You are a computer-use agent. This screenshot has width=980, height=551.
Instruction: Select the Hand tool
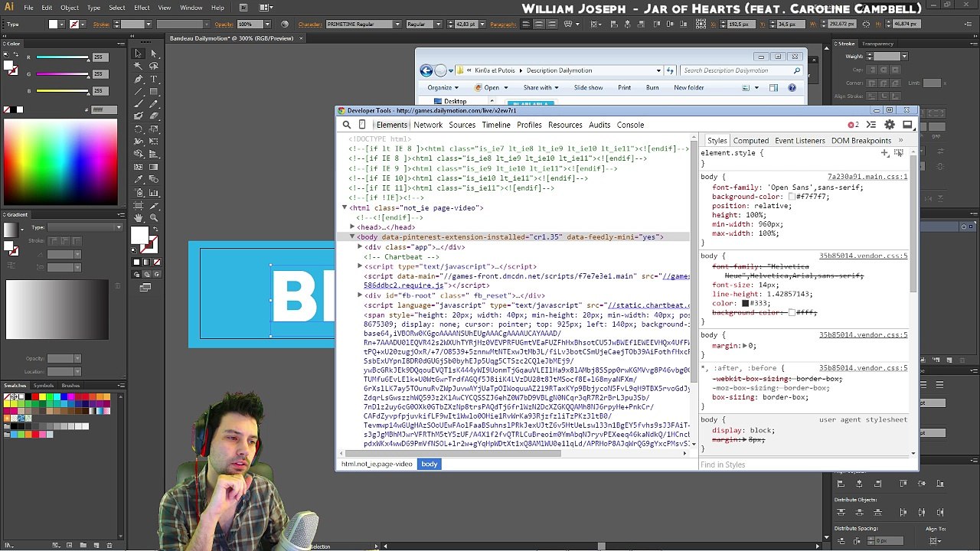click(138, 217)
